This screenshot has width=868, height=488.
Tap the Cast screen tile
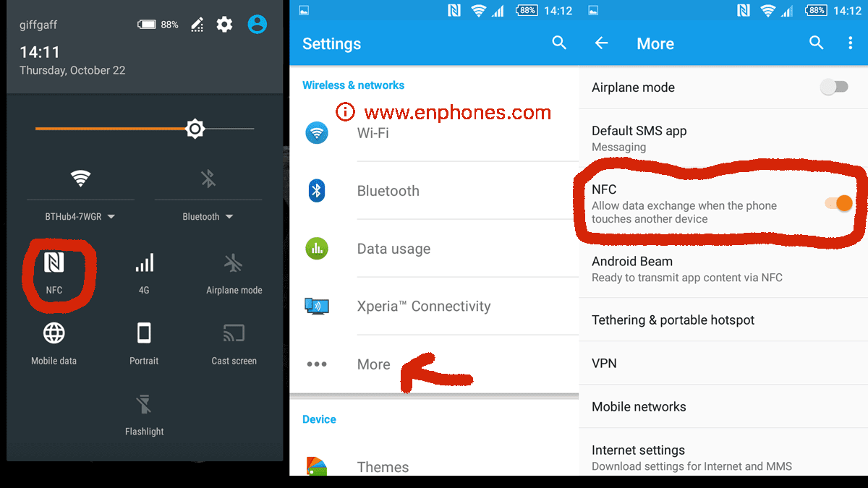pos(234,343)
